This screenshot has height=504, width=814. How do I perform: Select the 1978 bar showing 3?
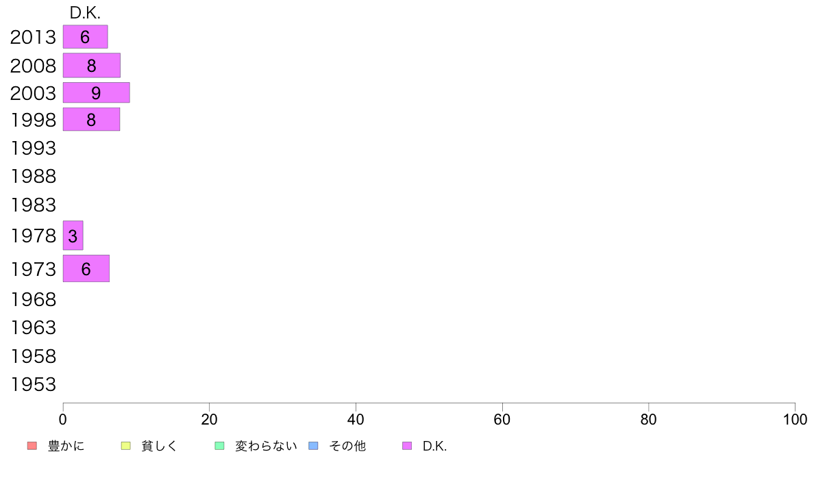point(73,236)
